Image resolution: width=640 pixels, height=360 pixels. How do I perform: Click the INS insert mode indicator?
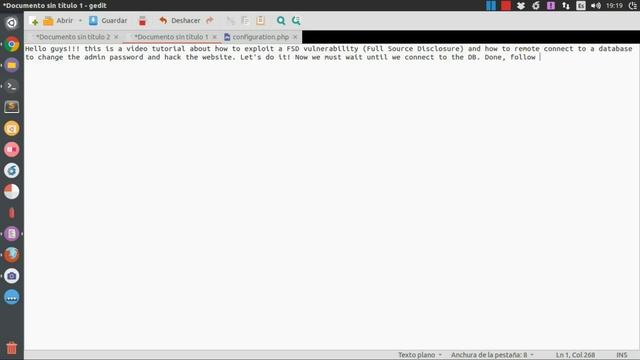622,355
